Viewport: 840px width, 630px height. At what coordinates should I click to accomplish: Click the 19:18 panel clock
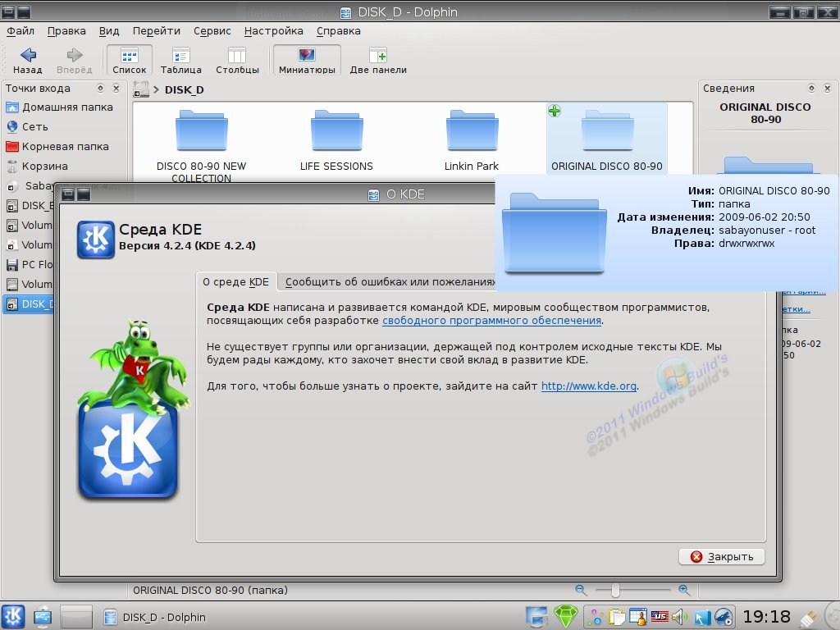pyautogui.click(x=767, y=617)
